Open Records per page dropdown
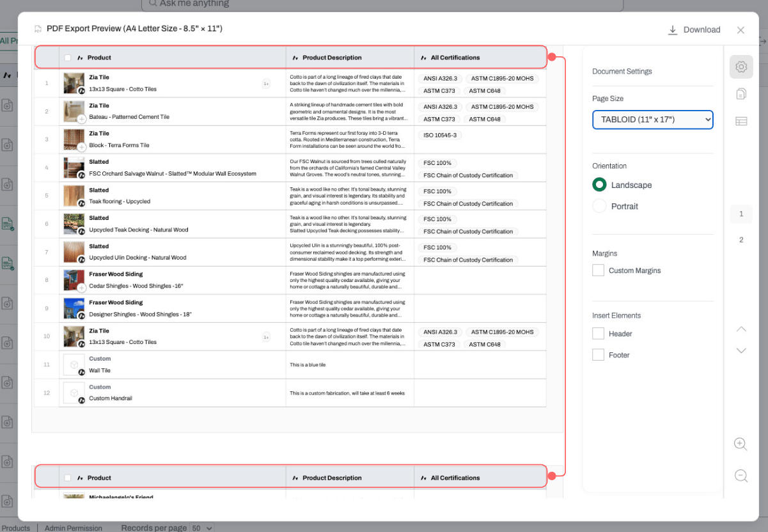The width and height of the screenshot is (768, 532). coord(202,528)
